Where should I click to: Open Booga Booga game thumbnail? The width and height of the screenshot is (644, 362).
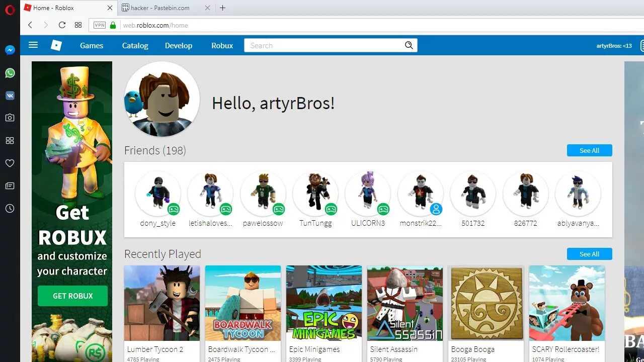(x=486, y=303)
